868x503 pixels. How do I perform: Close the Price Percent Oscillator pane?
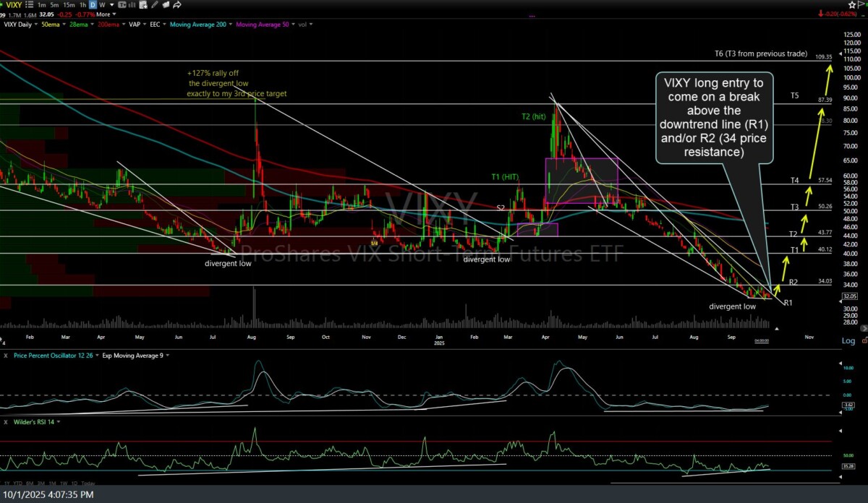coord(5,356)
